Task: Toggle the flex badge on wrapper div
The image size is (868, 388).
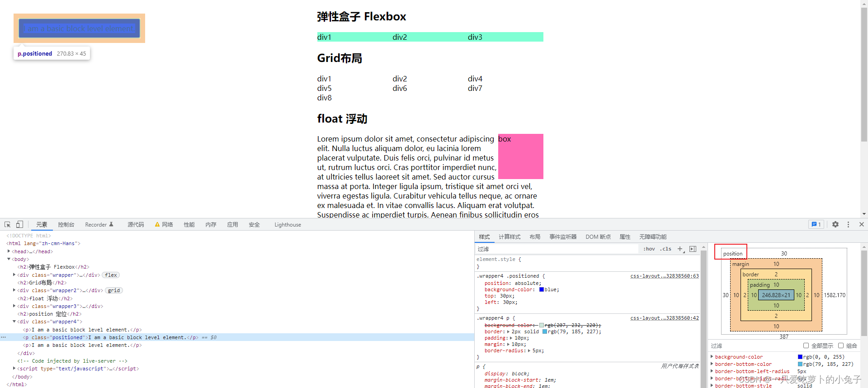Action: click(x=111, y=275)
